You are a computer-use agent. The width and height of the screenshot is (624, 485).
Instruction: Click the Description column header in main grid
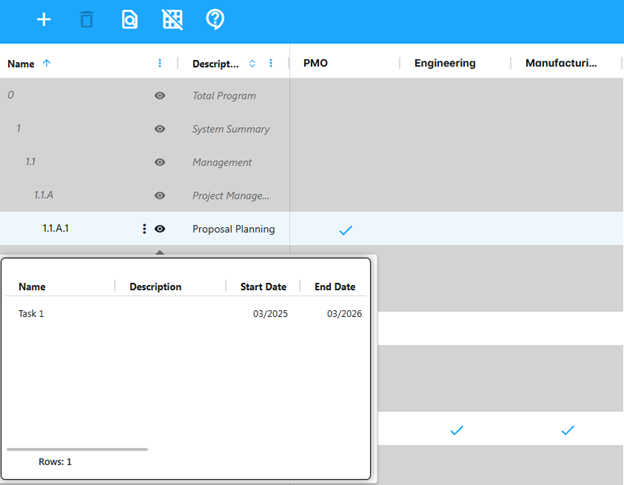(215, 64)
